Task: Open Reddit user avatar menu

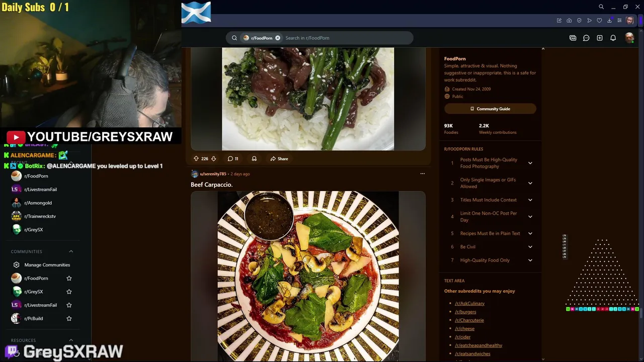Action: 629,38
